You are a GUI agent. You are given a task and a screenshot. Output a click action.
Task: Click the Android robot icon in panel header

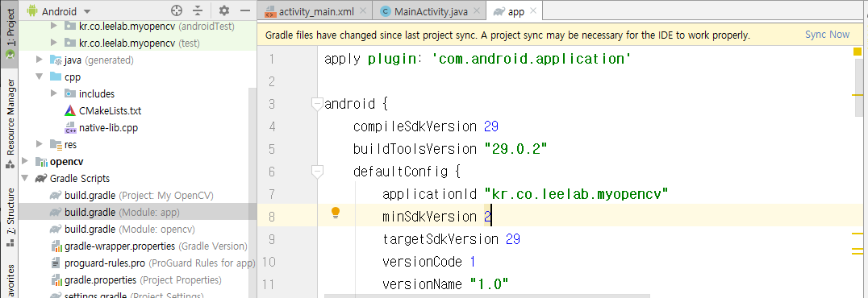(x=32, y=10)
